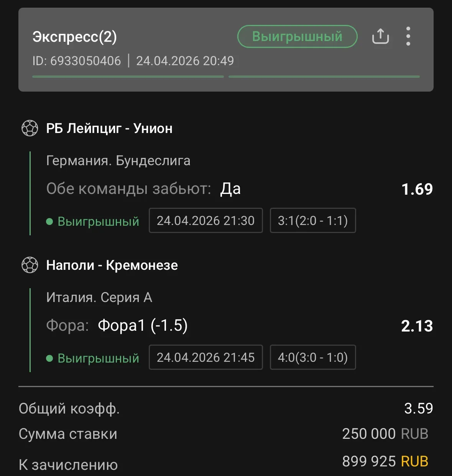Viewport: 452px width, 476px height.
Task: Tap the green dot next to Leipzig status
Action: coord(49,222)
